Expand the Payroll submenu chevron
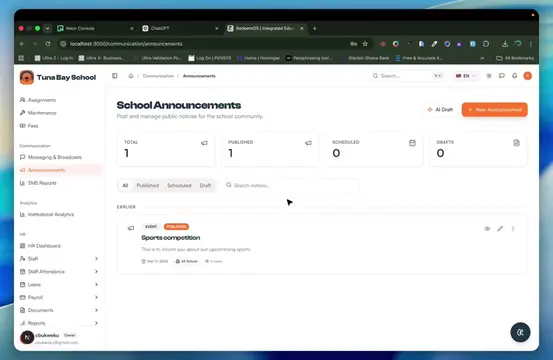 [96, 297]
